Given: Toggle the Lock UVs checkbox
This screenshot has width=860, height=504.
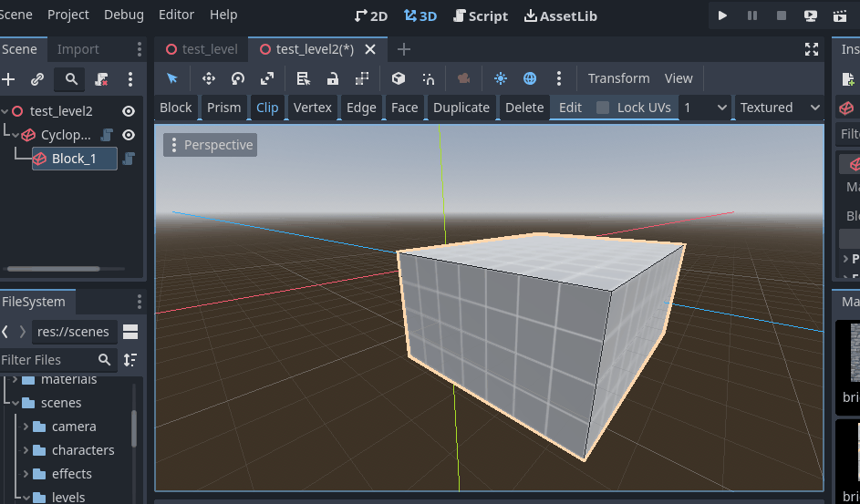Looking at the screenshot, I should point(603,108).
